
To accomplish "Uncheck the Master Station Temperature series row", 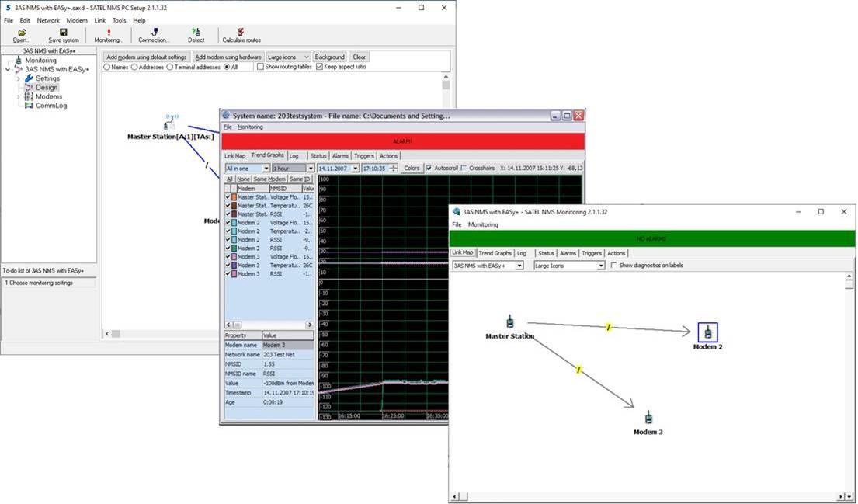I will 228,206.
